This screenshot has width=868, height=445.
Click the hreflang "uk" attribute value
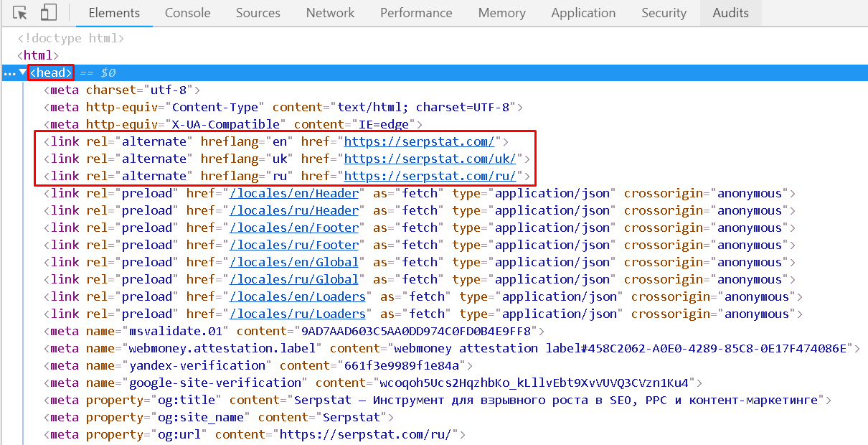[280, 159]
